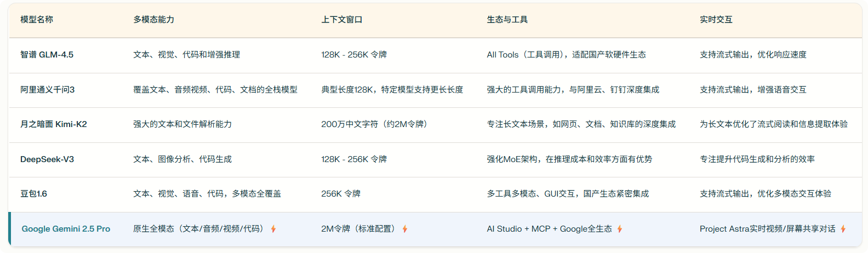Select cell 专注提升代码生成和分析的效率
Viewport: 868px width, 253px height.
pos(757,159)
